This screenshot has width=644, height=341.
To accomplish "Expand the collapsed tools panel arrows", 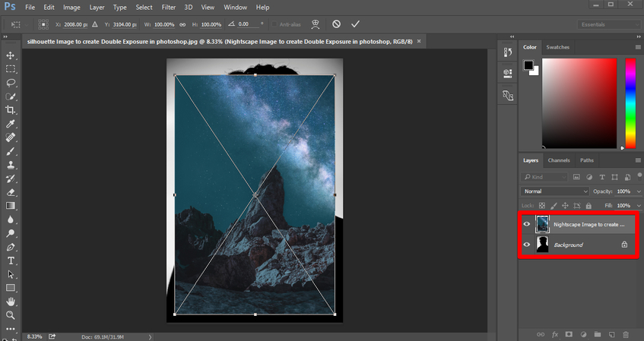I will point(6,37).
